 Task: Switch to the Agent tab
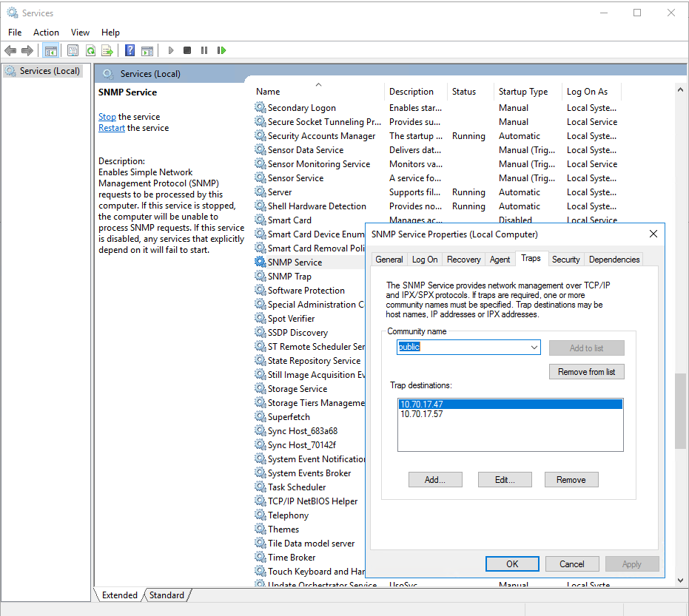coord(500,259)
